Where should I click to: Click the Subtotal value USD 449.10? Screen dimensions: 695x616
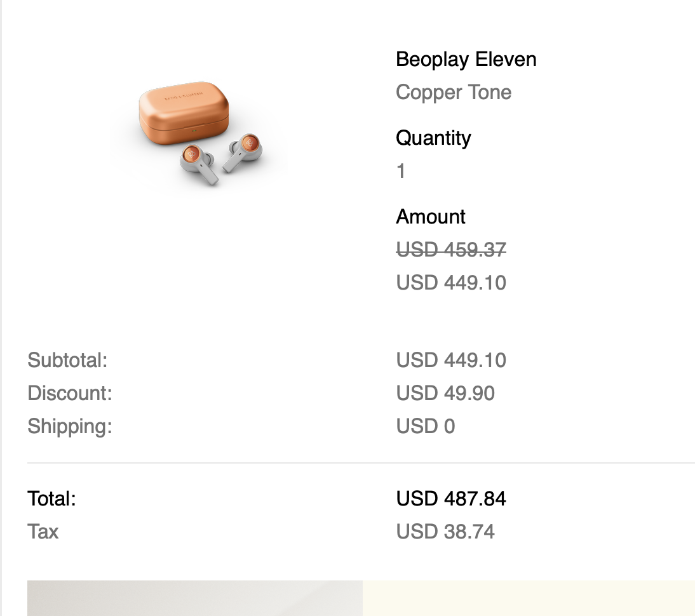click(451, 360)
